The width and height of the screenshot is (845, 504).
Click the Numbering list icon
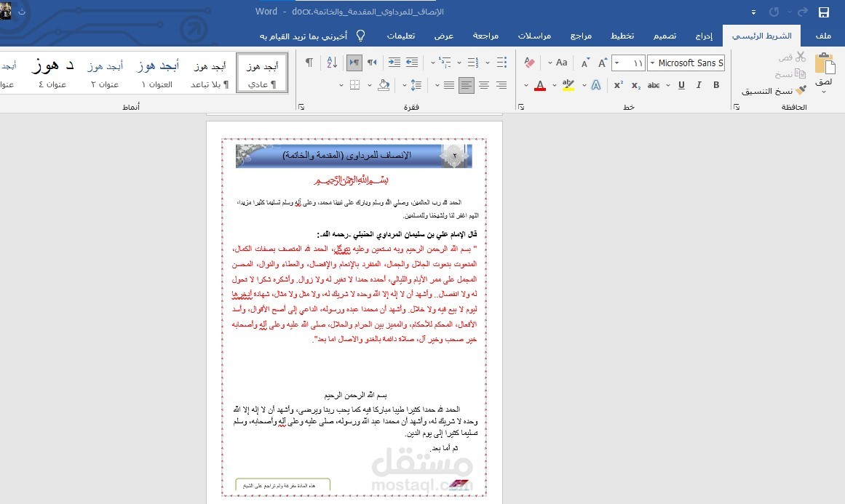pos(473,63)
